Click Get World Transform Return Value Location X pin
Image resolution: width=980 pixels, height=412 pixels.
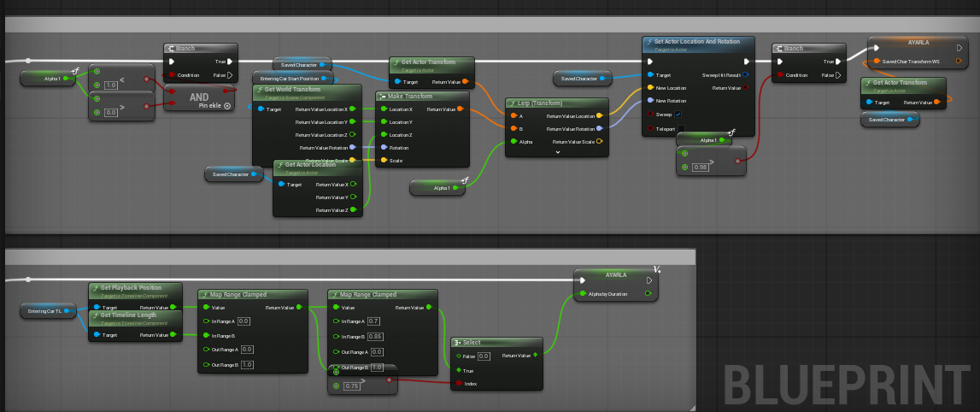tap(353, 109)
